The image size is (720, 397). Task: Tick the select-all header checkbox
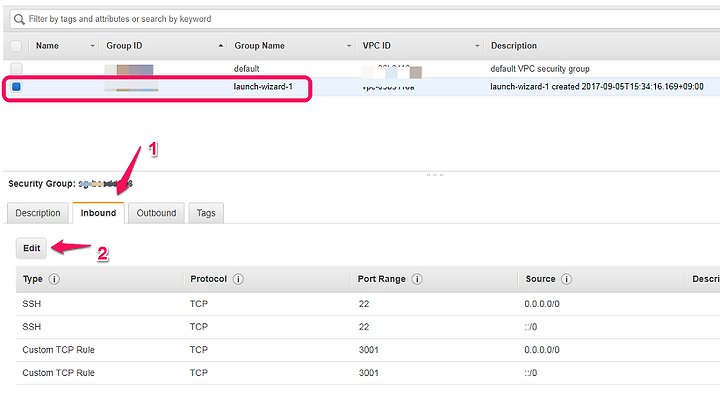16,46
